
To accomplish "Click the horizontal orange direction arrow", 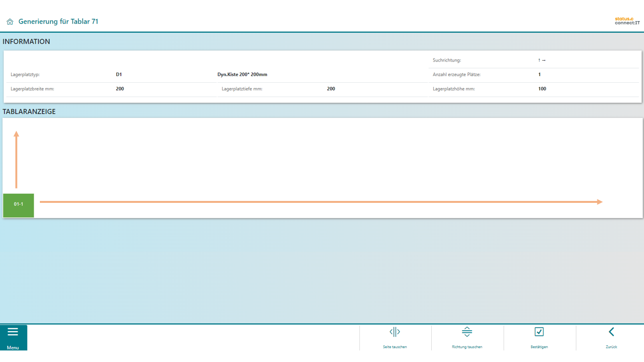I will (320, 202).
